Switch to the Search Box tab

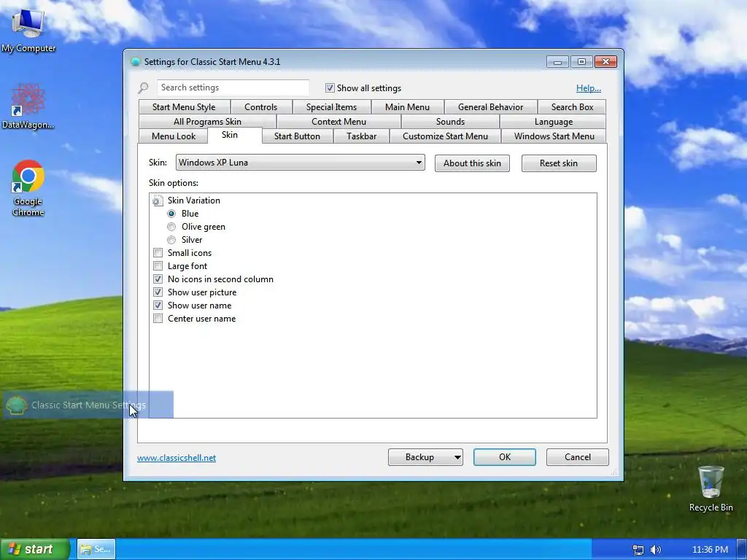click(572, 107)
